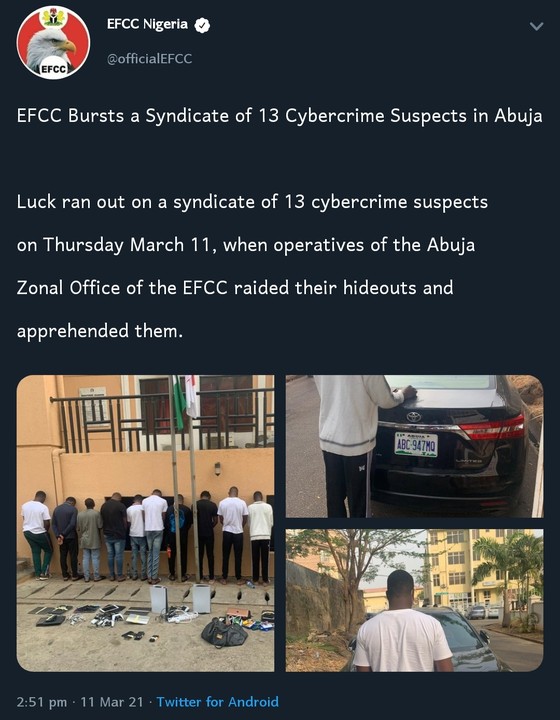Click the flags on pole in suspects photo

click(x=185, y=396)
